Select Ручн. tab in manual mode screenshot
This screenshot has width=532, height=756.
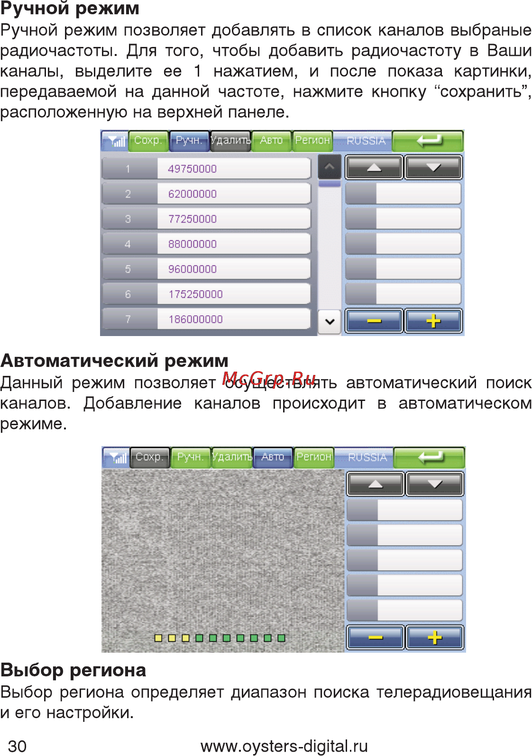189,141
